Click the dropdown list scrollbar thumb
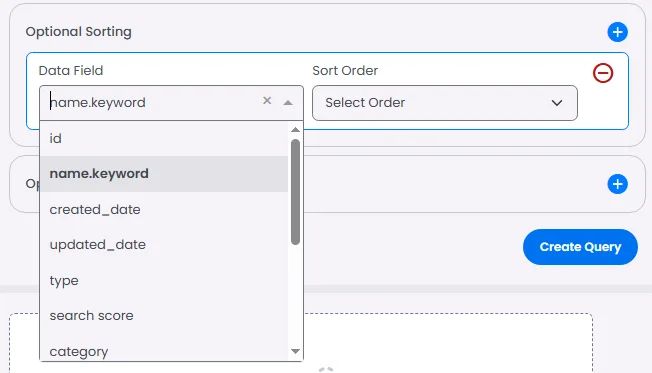Screen dimensions: 652x373 click(295, 192)
